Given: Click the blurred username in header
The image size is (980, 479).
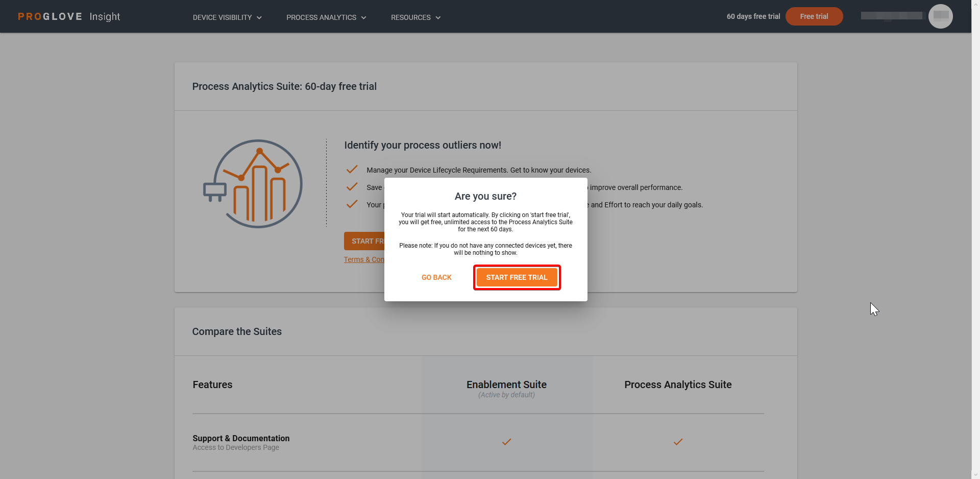Looking at the screenshot, I should click(x=892, y=16).
